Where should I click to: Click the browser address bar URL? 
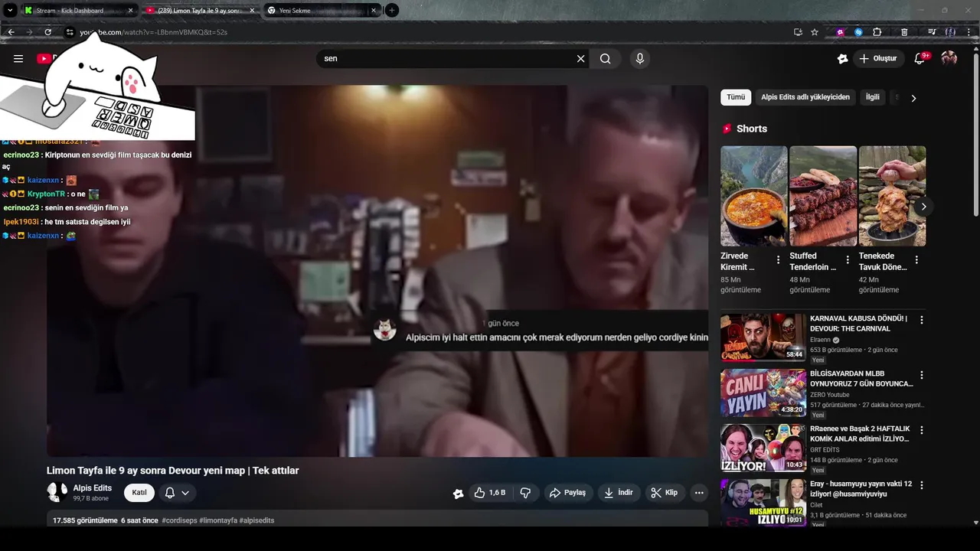[153, 32]
